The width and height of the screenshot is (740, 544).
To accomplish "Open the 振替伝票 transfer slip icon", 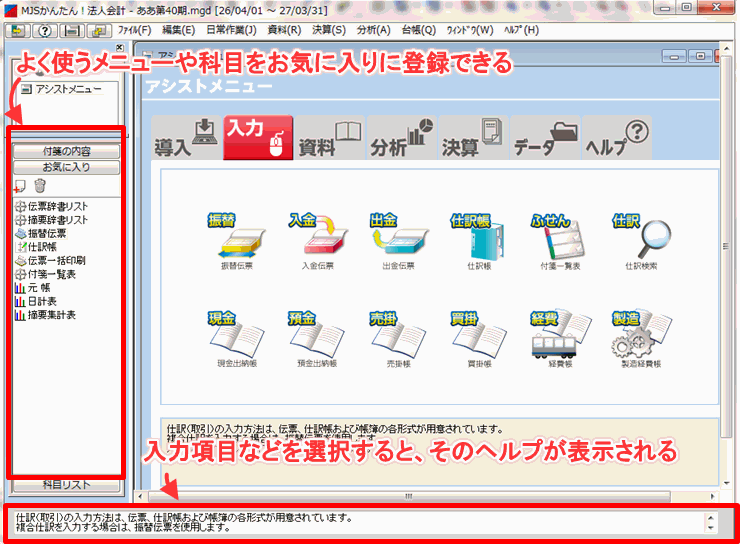I will pyautogui.click(x=236, y=241).
